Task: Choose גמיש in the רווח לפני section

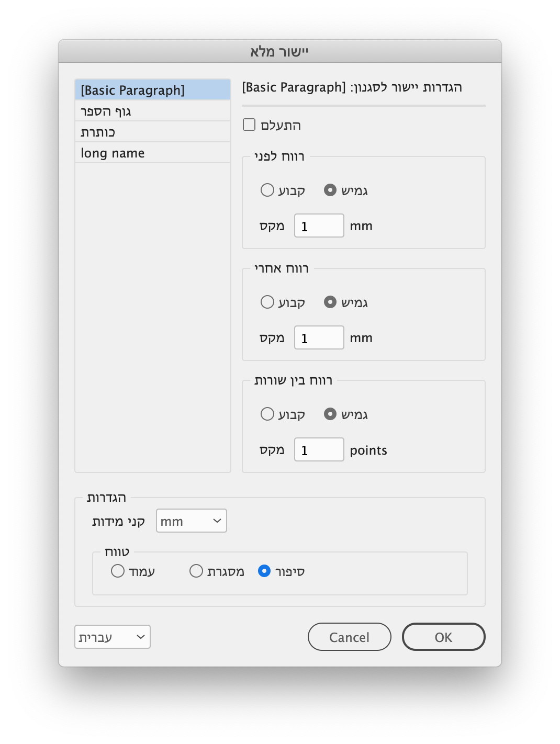Action: click(x=330, y=190)
